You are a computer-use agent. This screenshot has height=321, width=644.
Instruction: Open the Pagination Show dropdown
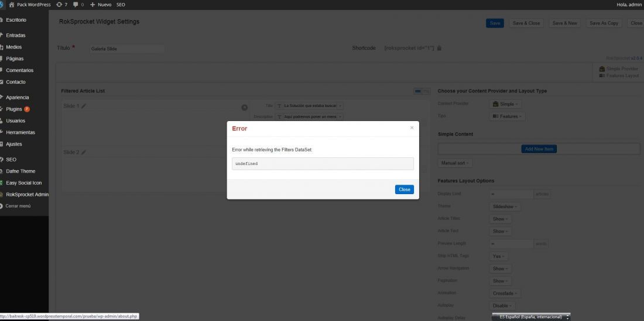(500, 281)
